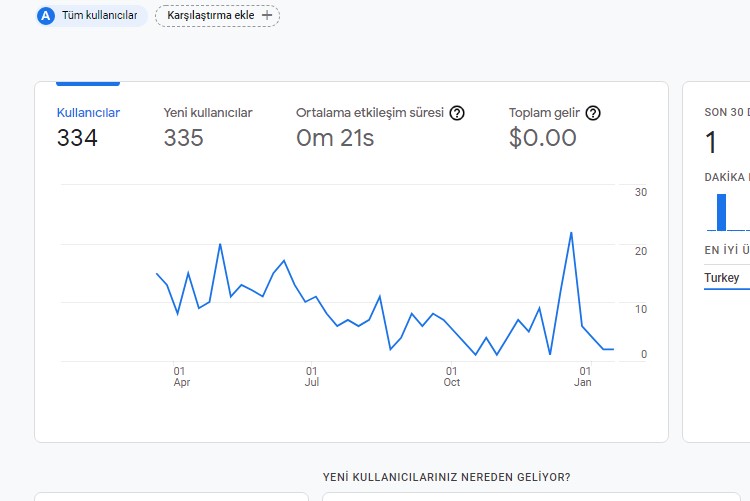Select the Tüm kullanıcılar segment chip
This screenshot has height=501, width=750.
92,16
